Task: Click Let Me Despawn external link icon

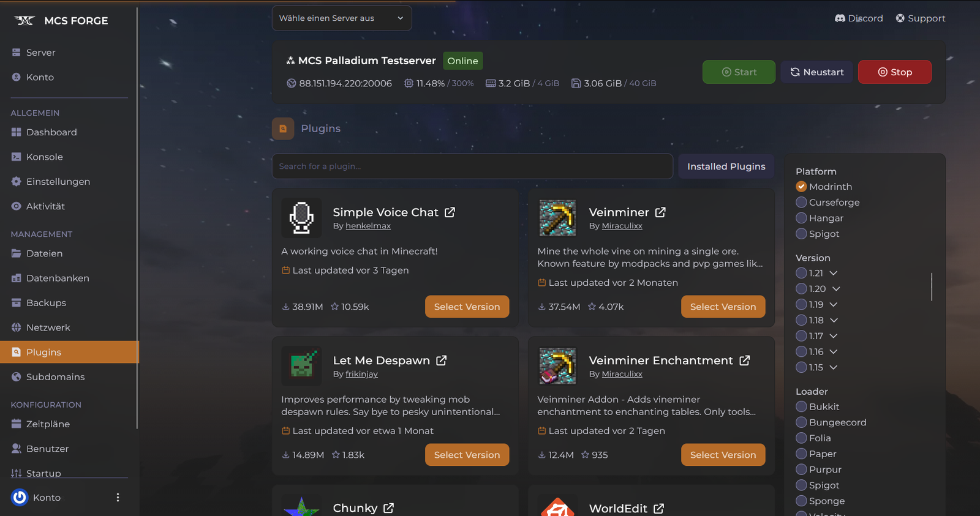Action: pyautogui.click(x=441, y=361)
